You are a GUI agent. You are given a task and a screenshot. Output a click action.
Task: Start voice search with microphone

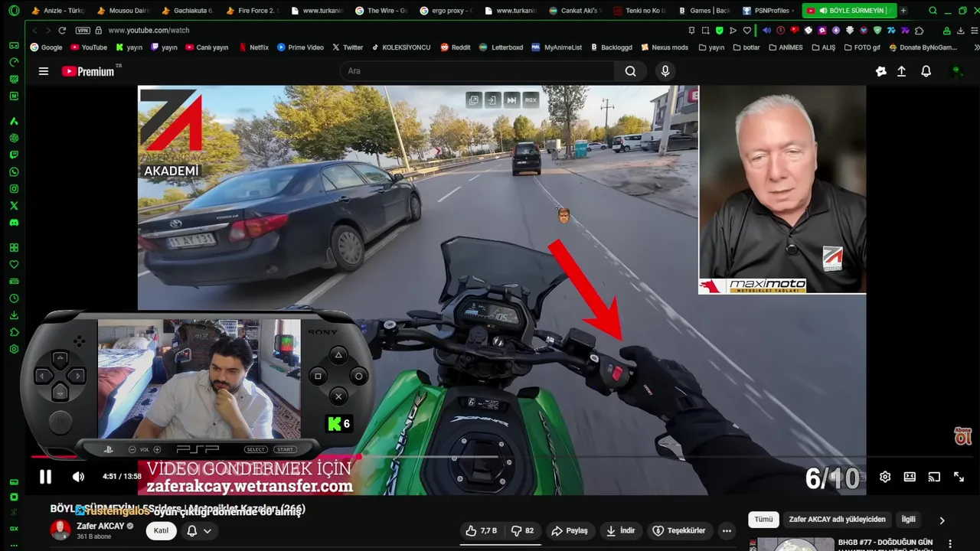[x=665, y=71]
